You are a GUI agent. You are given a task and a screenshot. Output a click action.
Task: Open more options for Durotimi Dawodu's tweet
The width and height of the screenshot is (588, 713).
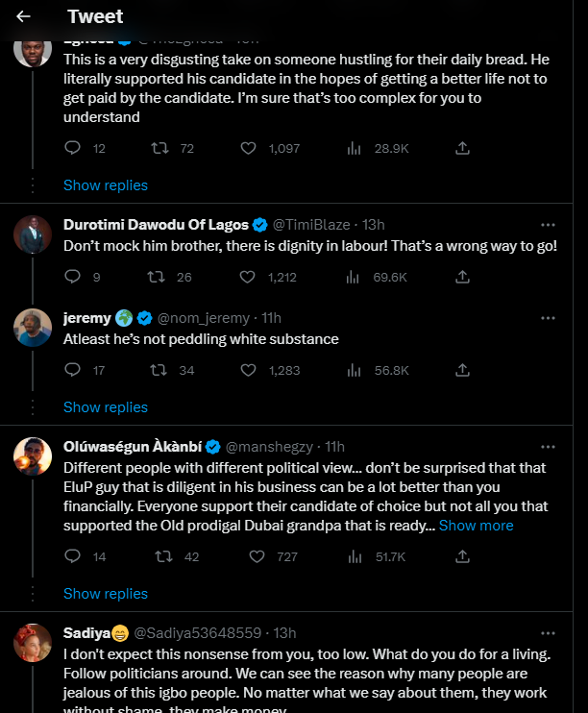548,225
